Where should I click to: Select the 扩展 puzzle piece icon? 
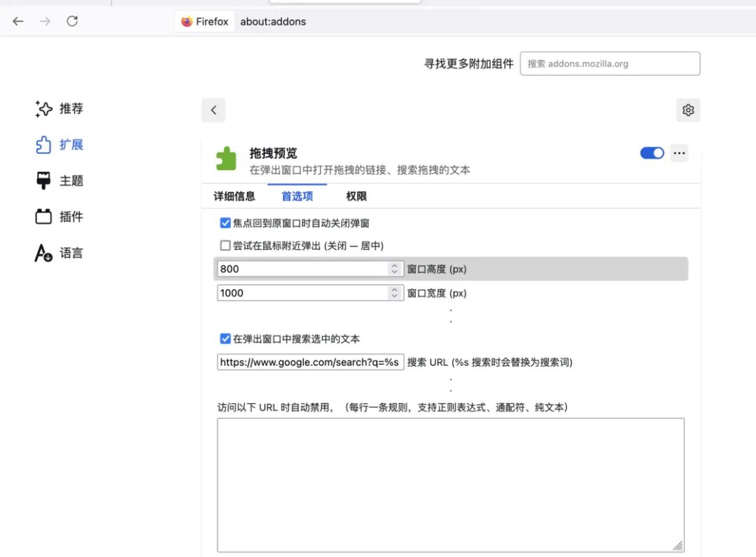[x=43, y=145]
